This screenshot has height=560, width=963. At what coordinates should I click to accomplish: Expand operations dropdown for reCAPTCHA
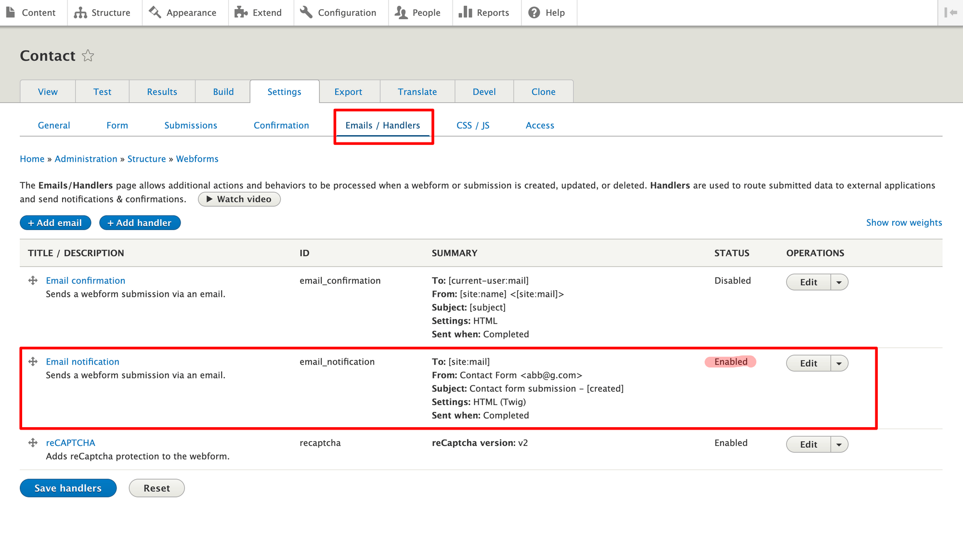tap(839, 445)
